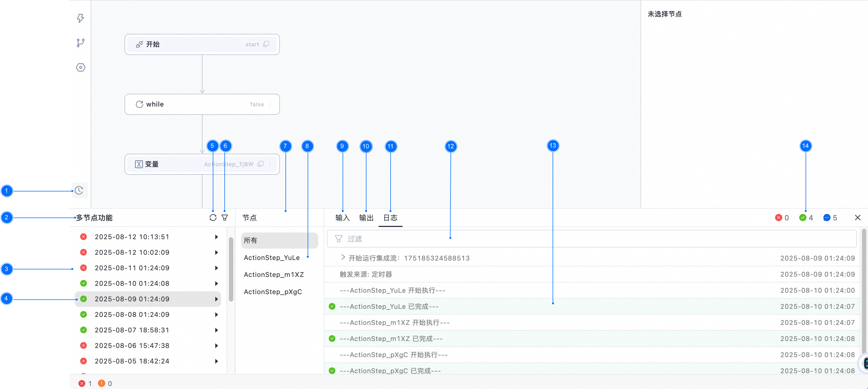The width and height of the screenshot is (868, 389).
Task: Switch to the 输入 tab
Action: pyautogui.click(x=342, y=218)
